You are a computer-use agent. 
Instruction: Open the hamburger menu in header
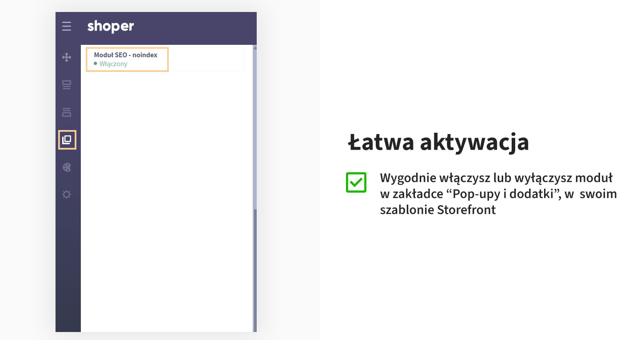(67, 27)
